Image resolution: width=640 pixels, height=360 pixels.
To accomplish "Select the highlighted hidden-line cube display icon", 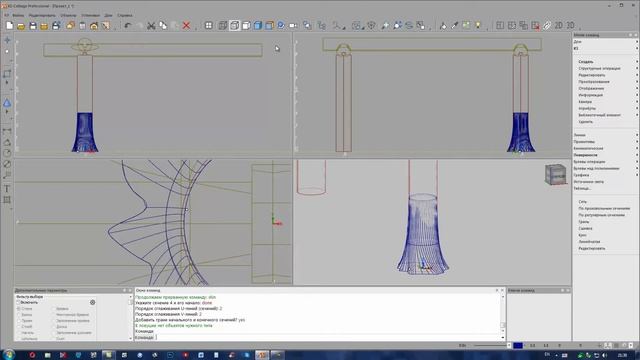I will [x=234, y=26].
